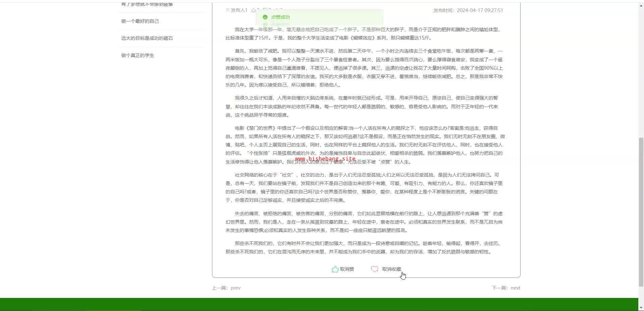
Task: Click the person icon next to 发布人1
Action: (228, 10)
